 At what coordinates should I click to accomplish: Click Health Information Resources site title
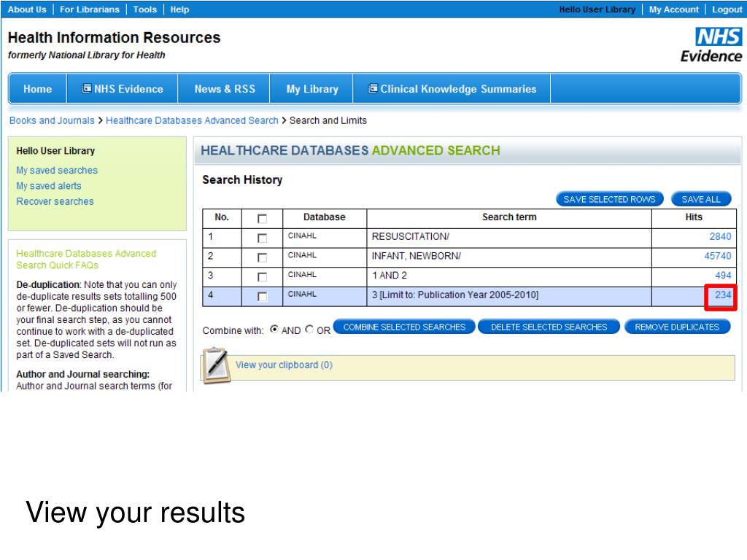click(115, 38)
